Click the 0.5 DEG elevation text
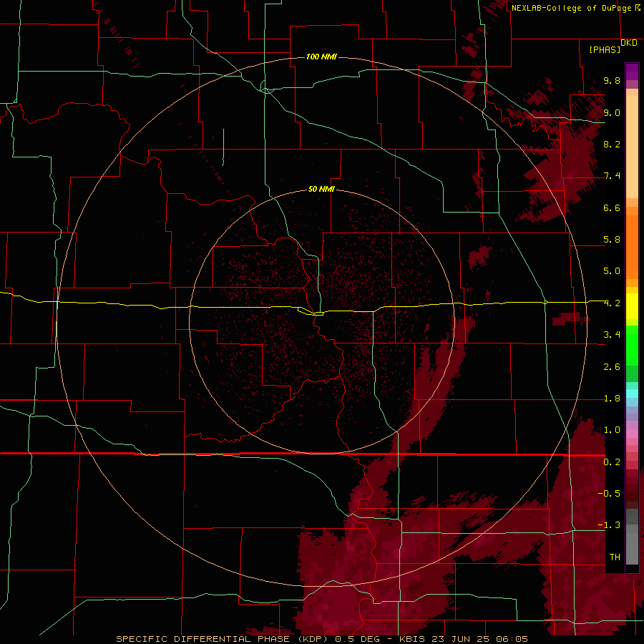Image resolution: width=644 pixels, height=644 pixels. [x=358, y=639]
